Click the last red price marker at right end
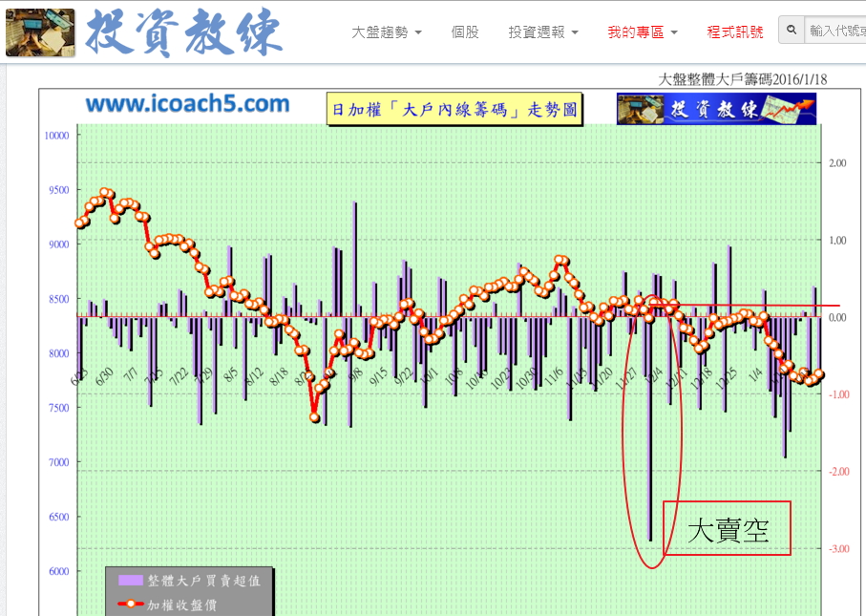 click(819, 375)
